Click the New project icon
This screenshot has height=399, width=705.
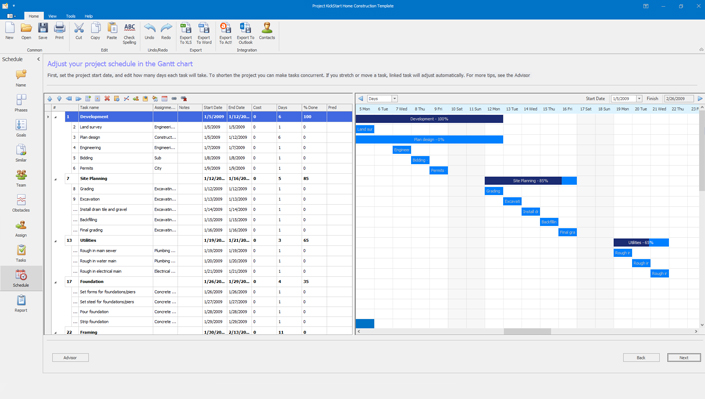tap(9, 31)
